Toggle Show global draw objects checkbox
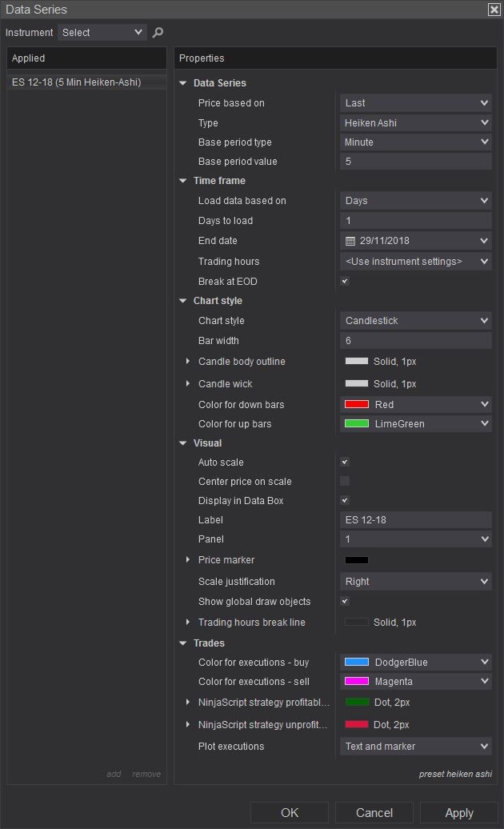 345,602
